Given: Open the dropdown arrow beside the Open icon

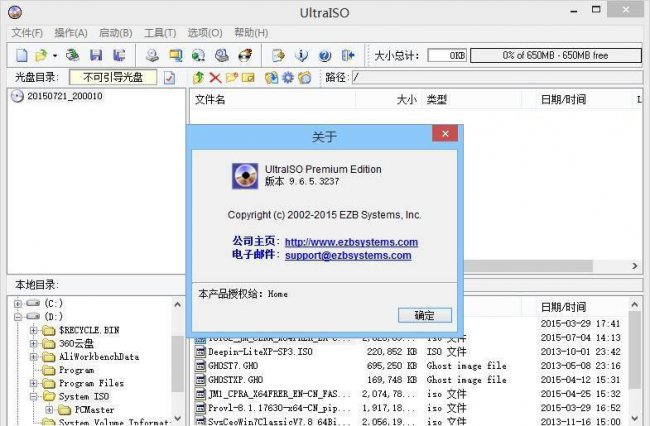Looking at the screenshot, I should [54, 56].
